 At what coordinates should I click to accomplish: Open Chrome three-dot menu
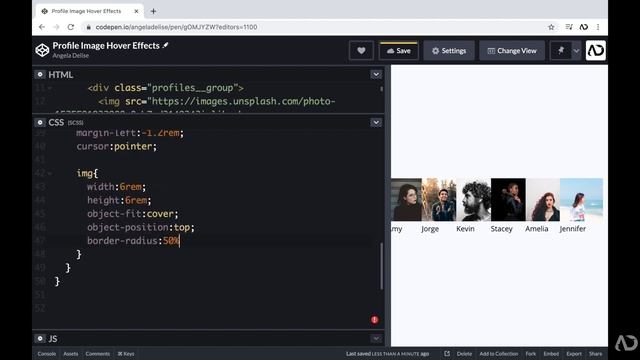(x=598, y=27)
